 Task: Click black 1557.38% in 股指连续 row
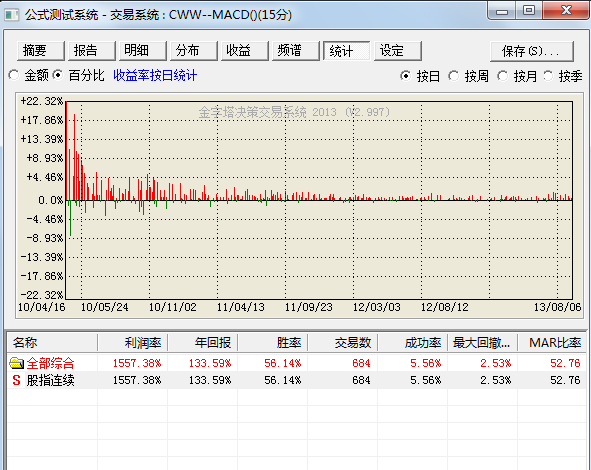pyautogui.click(x=137, y=380)
